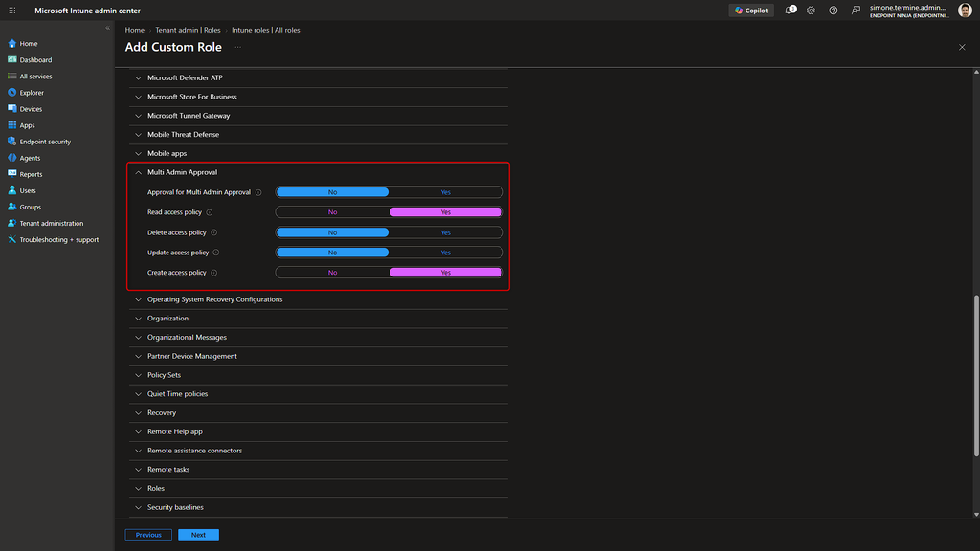980x551 pixels.
Task: Collapse Multi Admin Approval section
Action: 318,172
